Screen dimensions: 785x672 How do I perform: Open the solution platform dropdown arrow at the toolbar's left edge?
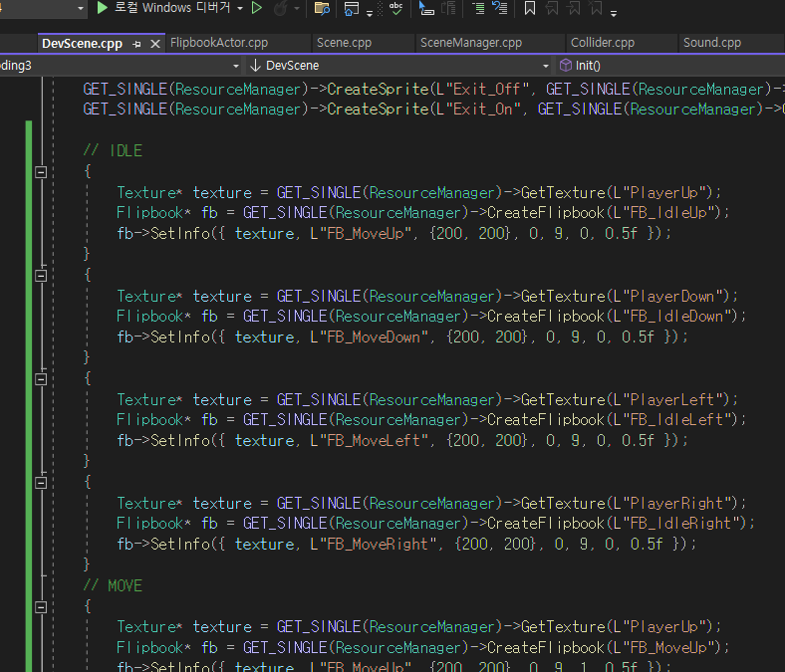click(x=80, y=9)
